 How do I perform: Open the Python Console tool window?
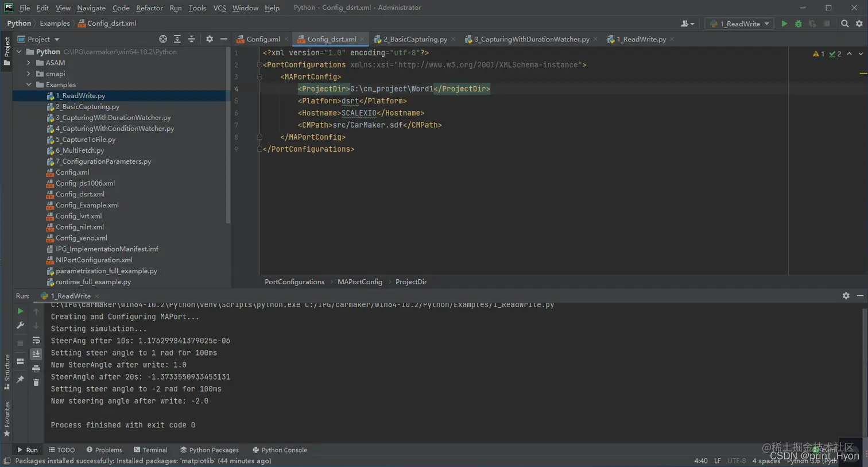pyautogui.click(x=280, y=450)
